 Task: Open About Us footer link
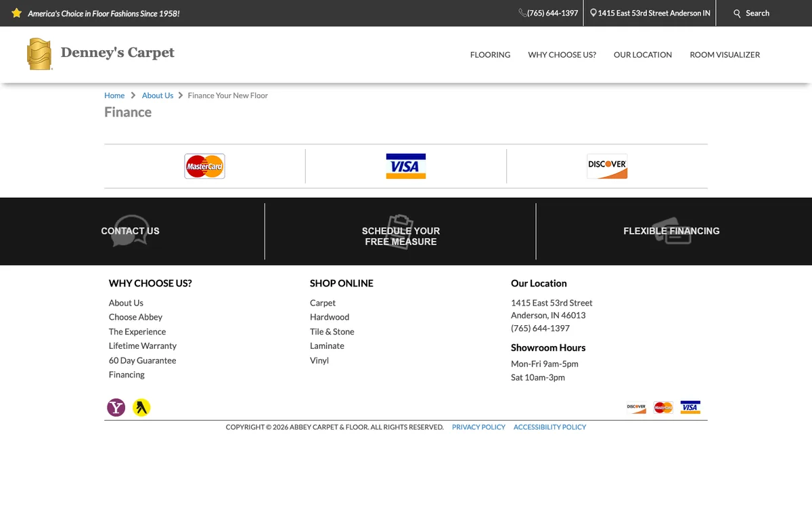point(126,303)
